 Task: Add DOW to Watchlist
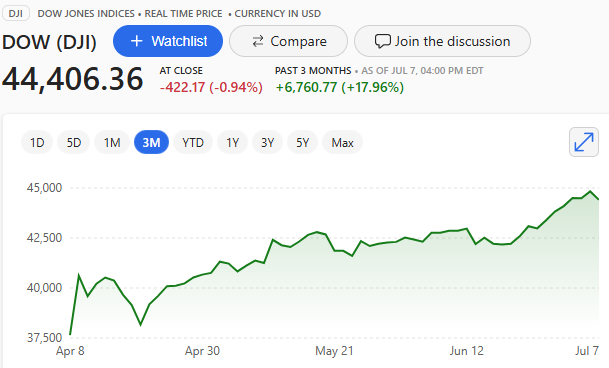[x=168, y=41]
